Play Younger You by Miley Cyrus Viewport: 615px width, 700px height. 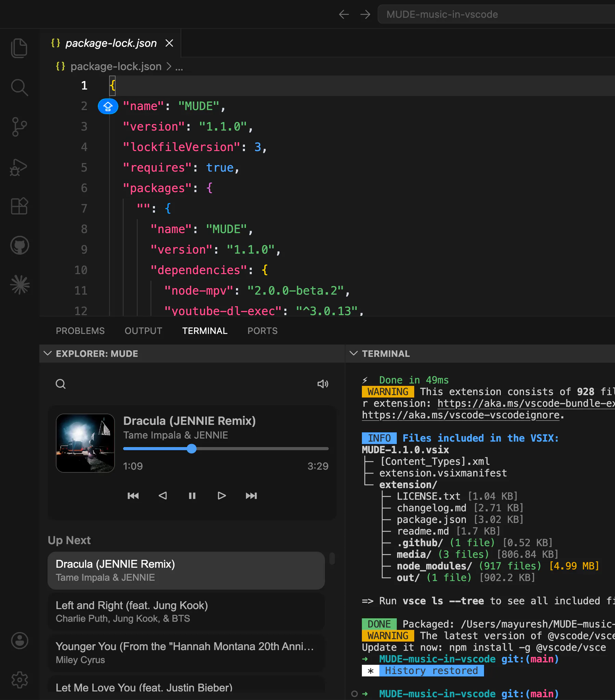tap(186, 653)
